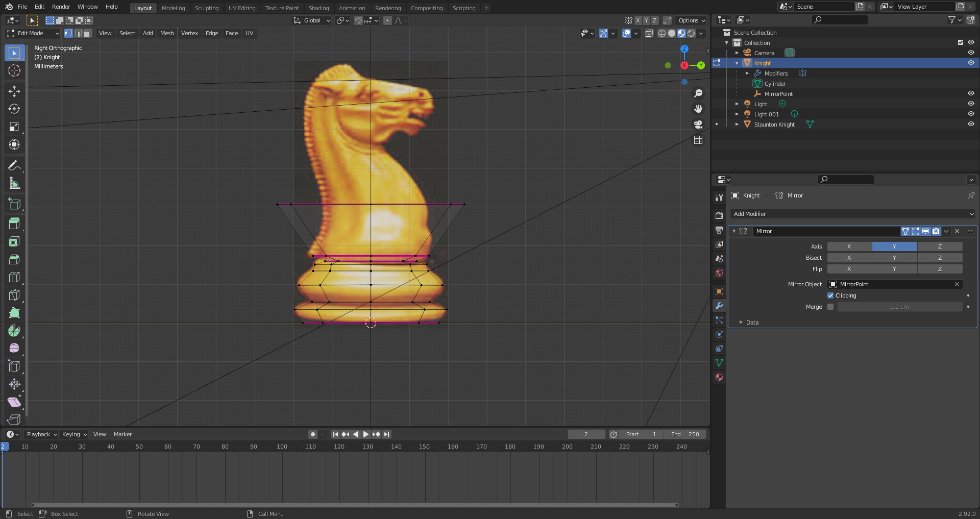Screen dimensions: 980x519
Task: Open the Material properties tab
Action: [x=719, y=377]
